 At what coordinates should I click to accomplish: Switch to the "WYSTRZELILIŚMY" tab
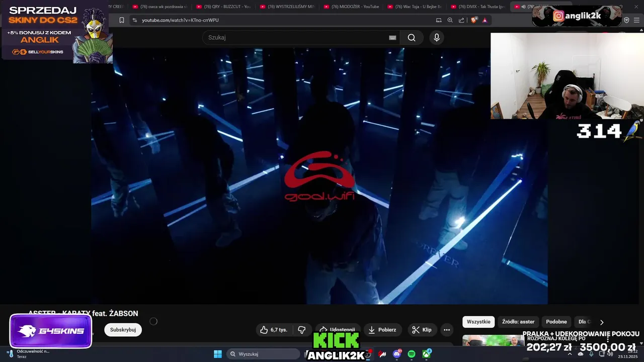[x=287, y=7]
